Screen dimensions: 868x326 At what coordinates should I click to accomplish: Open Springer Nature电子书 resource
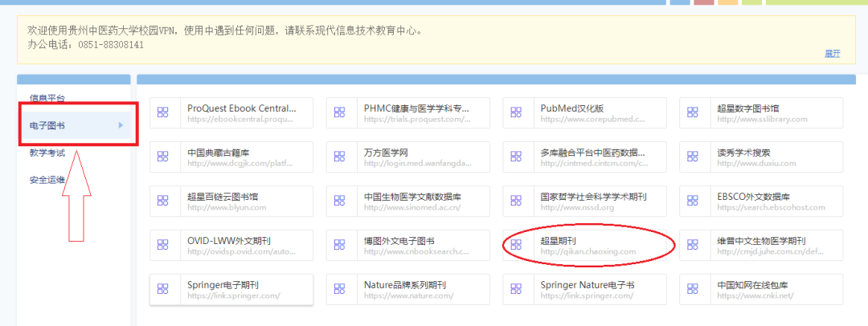(584, 290)
